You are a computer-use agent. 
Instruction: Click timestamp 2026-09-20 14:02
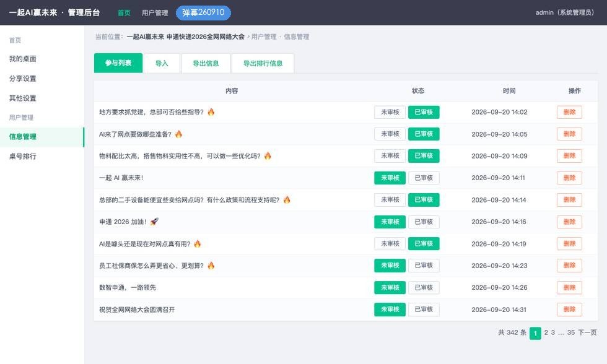[499, 112]
